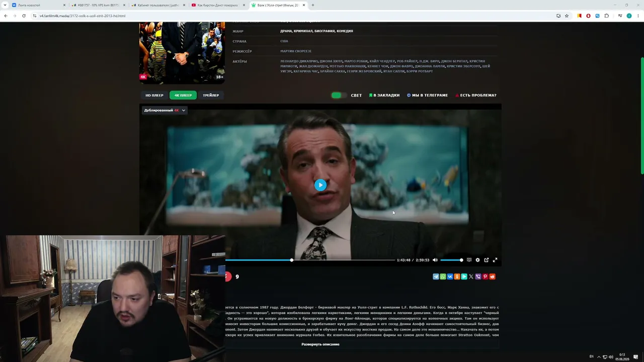Mute the player volume speaker icon
This screenshot has width=644, height=362.
(435, 260)
